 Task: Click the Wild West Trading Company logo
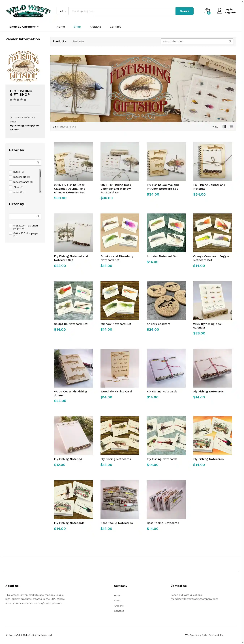pyautogui.click(x=28, y=11)
